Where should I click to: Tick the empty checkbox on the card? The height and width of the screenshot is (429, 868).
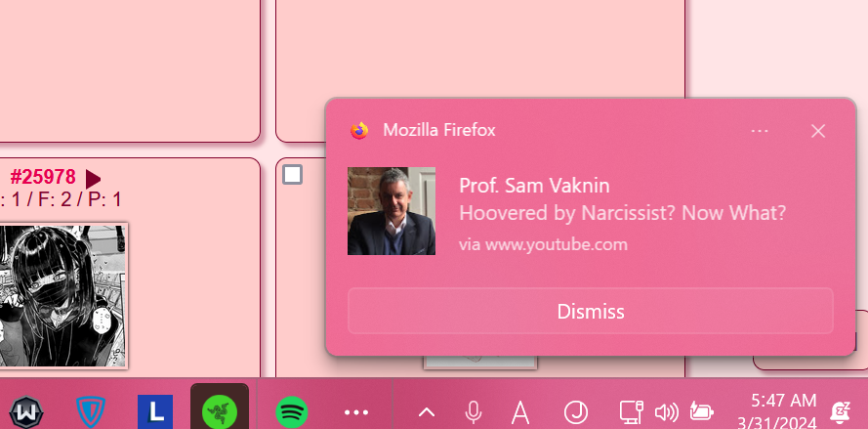[x=292, y=175]
